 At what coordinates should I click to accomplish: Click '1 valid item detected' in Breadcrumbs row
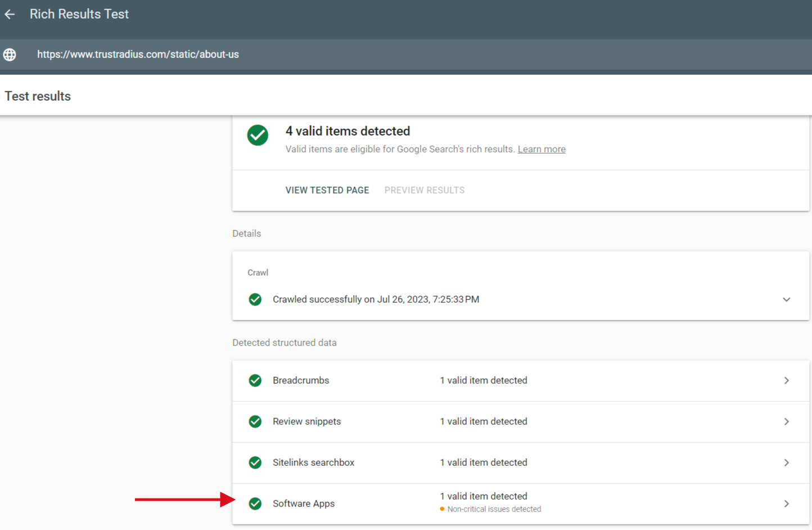click(x=484, y=380)
